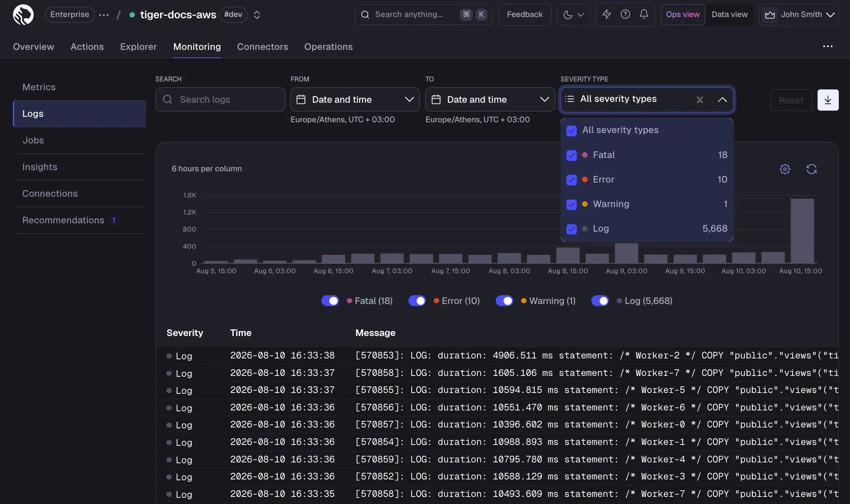Click the crown icon beside John Smith
Screen dimensions: 850x504
770,15
